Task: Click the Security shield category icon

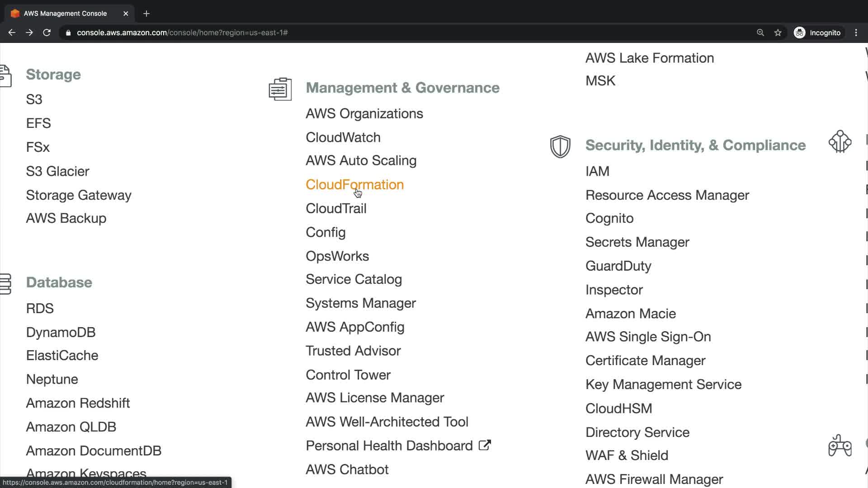Action: (560, 146)
